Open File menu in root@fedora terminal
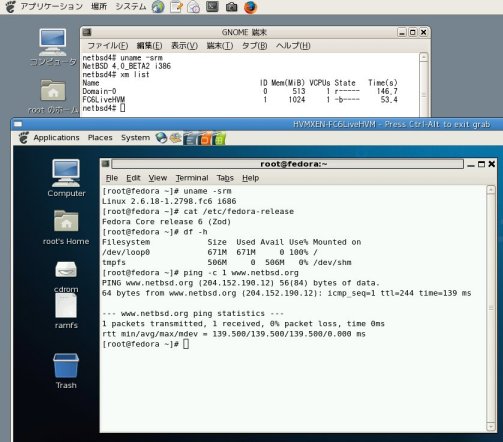The height and width of the screenshot is (442, 503). [112, 178]
